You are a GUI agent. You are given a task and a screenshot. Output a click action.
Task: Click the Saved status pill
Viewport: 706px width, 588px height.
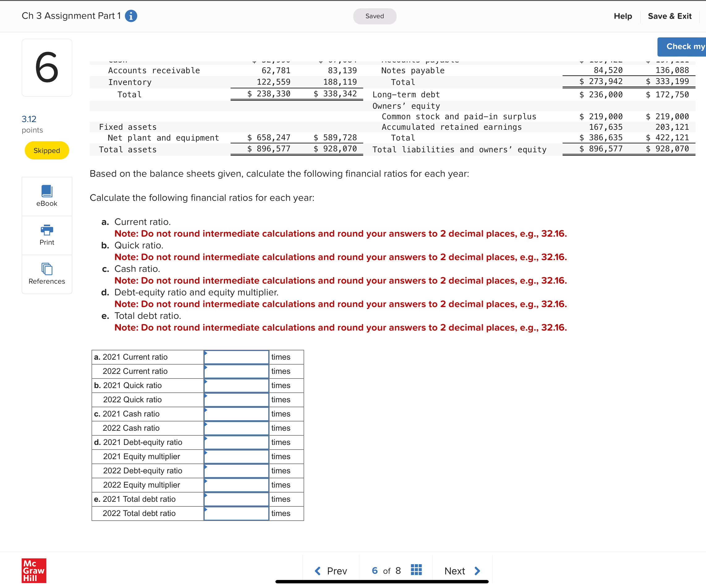tap(375, 16)
